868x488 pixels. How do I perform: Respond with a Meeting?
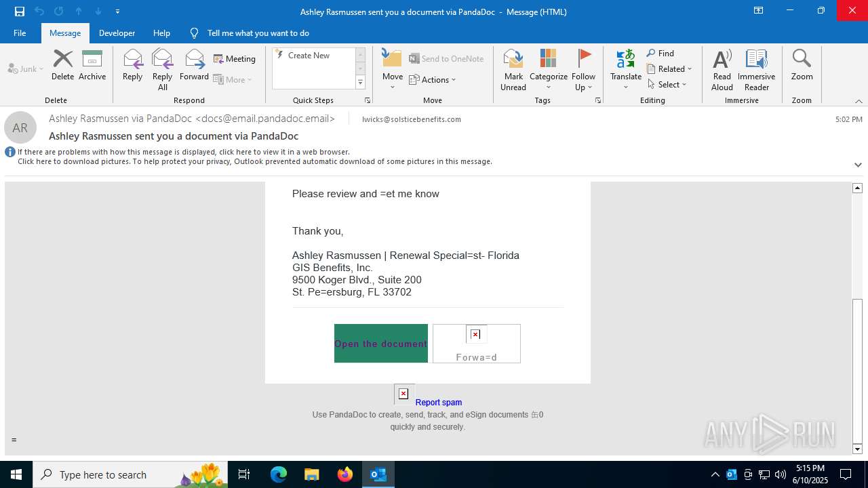coord(235,59)
